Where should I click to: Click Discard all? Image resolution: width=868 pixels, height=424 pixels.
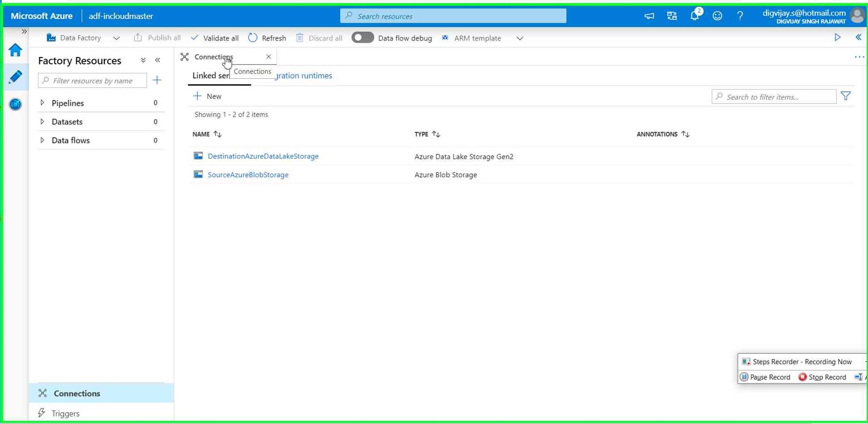click(319, 38)
